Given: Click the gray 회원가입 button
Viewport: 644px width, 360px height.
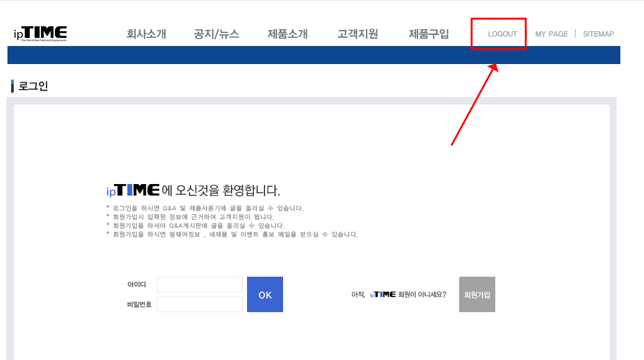Looking at the screenshot, I should (x=477, y=294).
